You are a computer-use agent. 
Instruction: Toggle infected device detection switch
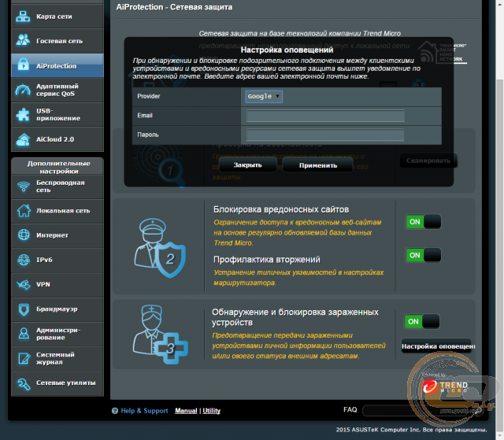tap(422, 321)
